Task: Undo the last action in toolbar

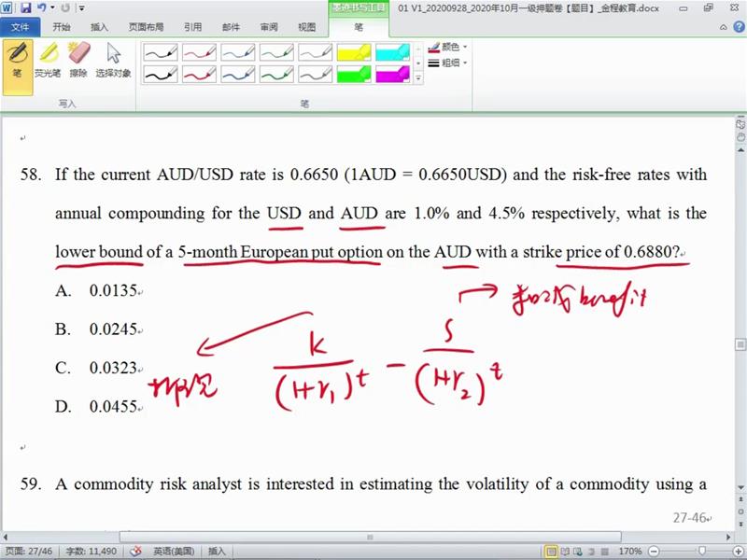Action: pyautogui.click(x=43, y=7)
